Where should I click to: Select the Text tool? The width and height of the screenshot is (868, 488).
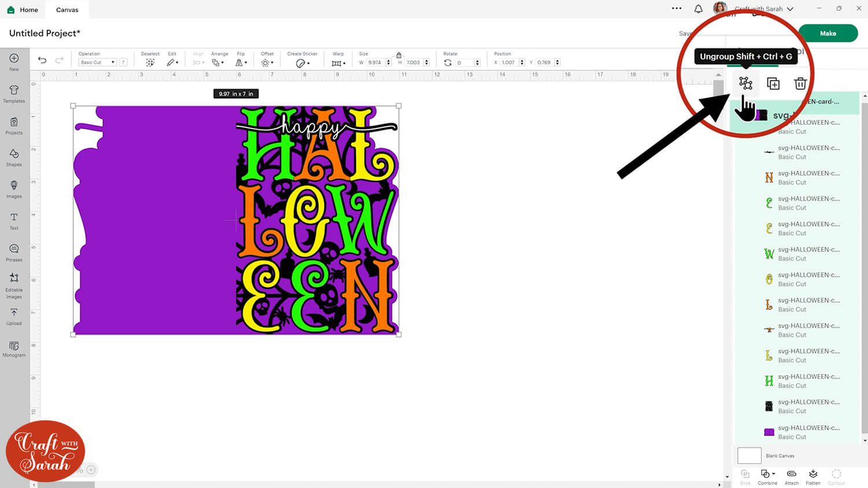[14, 221]
